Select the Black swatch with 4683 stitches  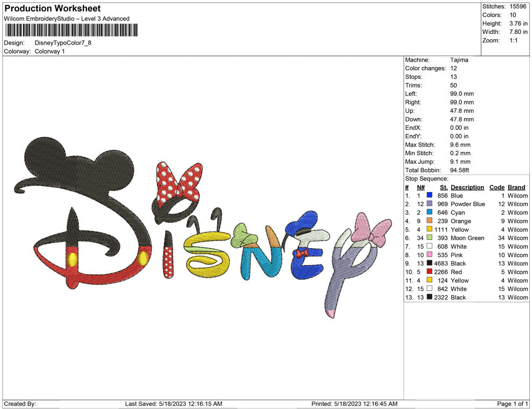(x=429, y=263)
